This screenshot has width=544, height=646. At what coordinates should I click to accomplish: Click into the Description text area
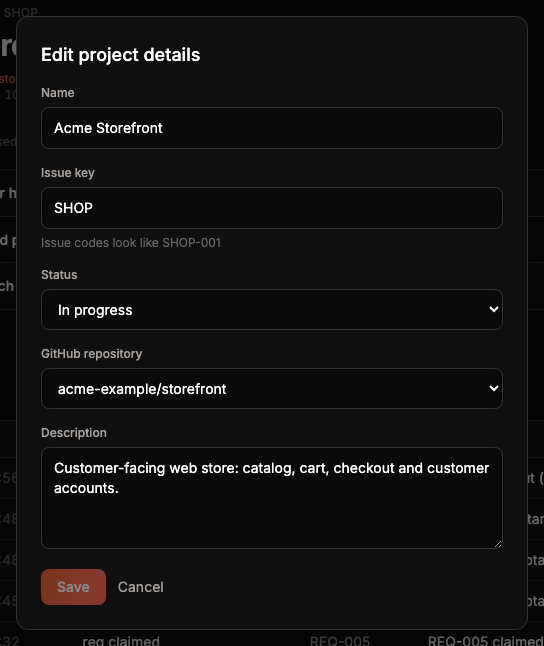coord(272,498)
